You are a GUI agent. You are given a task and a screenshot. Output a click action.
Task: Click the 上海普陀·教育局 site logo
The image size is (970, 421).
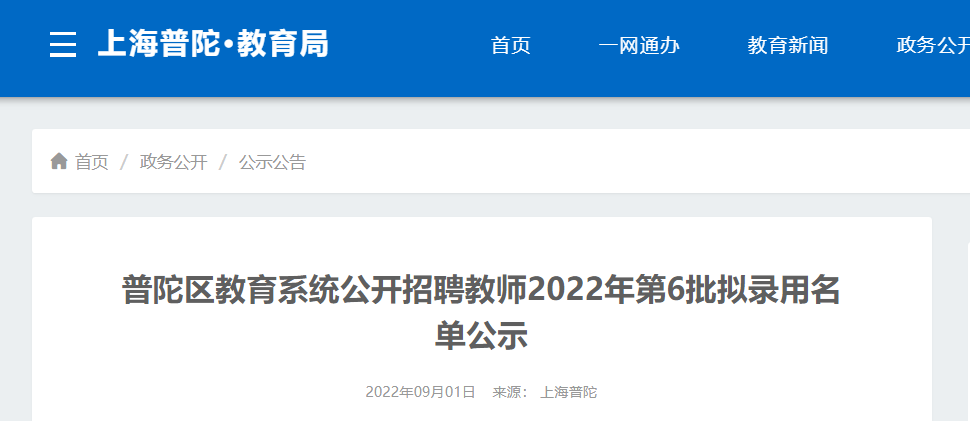(213, 45)
